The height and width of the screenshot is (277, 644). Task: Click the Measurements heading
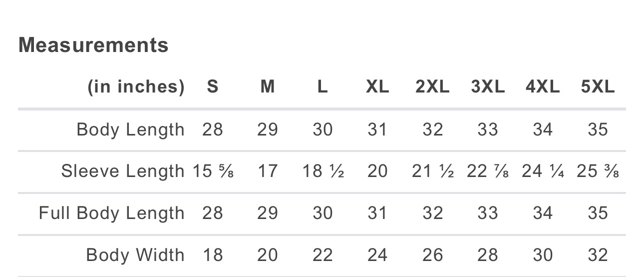[93, 45]
